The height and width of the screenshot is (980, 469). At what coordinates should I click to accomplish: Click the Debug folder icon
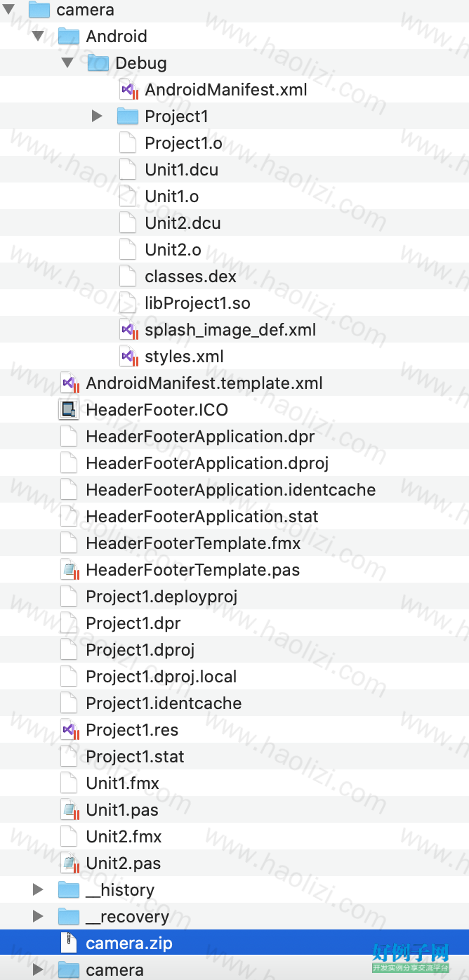coord(98,62)
